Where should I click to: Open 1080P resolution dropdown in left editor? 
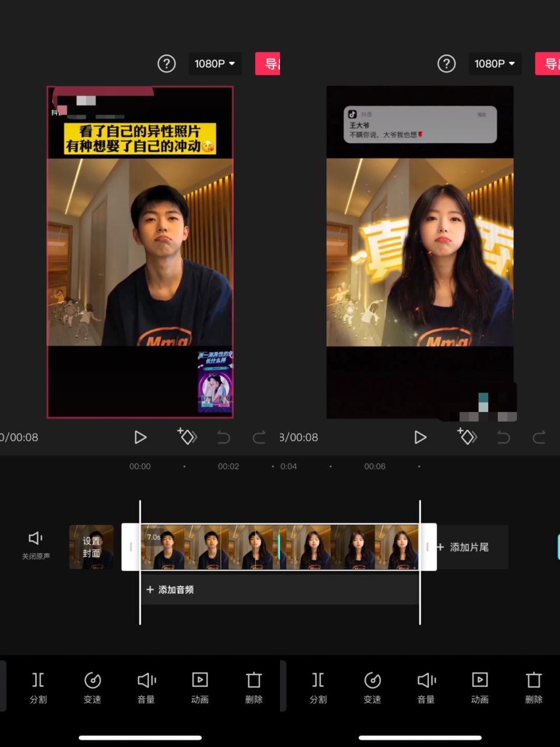pyautogui.click(x=215, y=64)
